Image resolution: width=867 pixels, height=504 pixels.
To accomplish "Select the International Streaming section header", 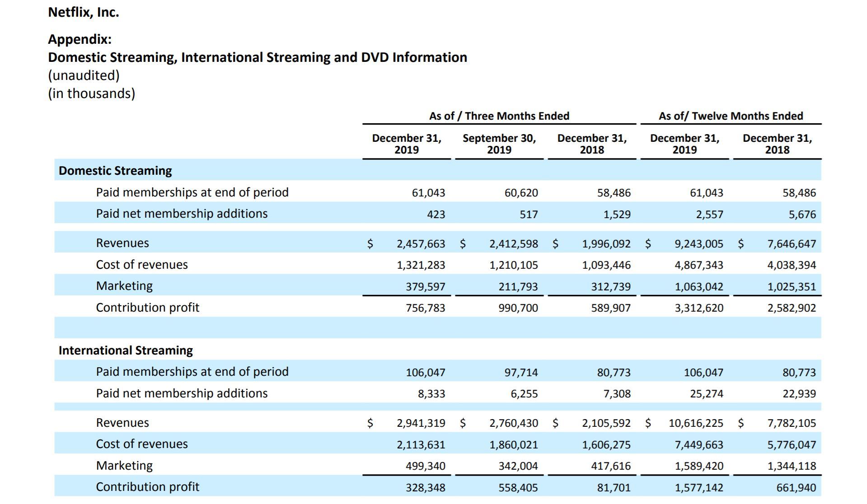I will point(126,350).
